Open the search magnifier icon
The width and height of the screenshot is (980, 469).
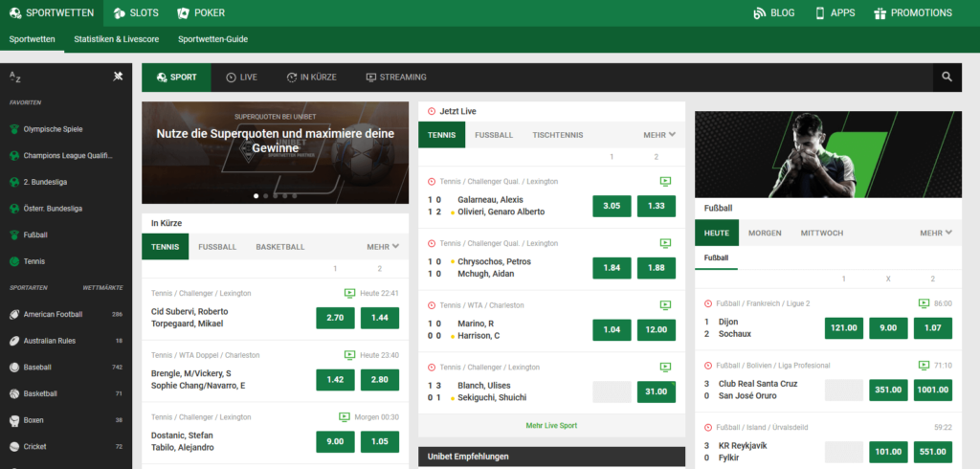pos(947,77)
